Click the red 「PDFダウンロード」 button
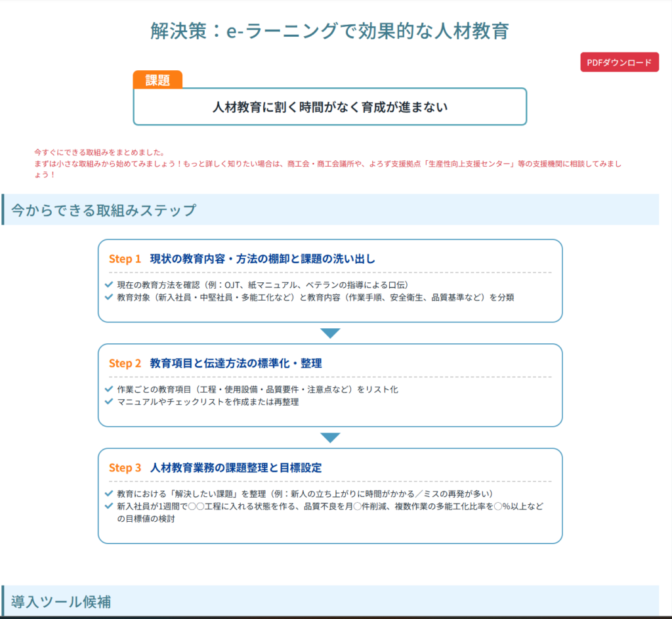Viewport: 672px width, 619px height. (619, 62)
